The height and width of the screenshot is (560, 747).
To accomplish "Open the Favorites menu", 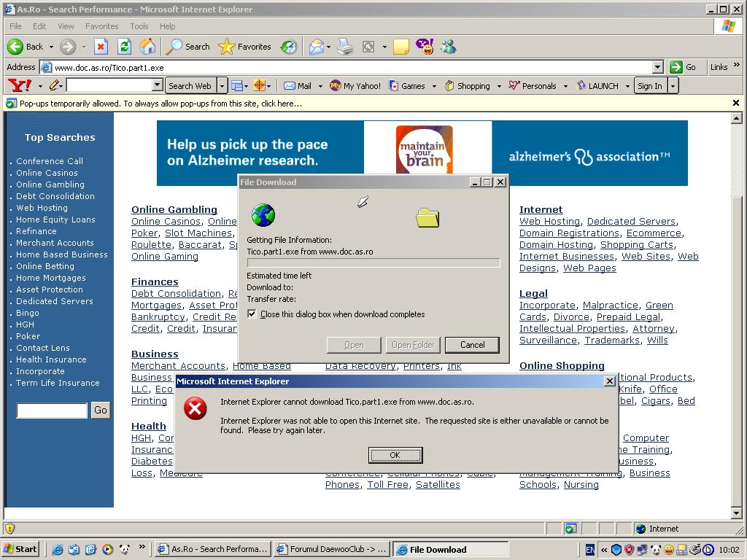I will coord(102,26).
